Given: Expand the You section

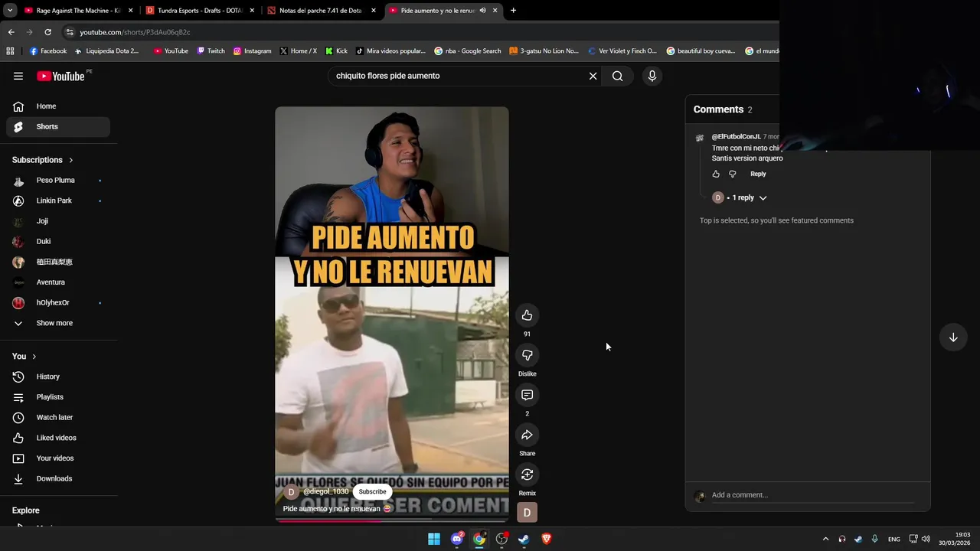Looking at the screenshot, I should click(24, 357).
